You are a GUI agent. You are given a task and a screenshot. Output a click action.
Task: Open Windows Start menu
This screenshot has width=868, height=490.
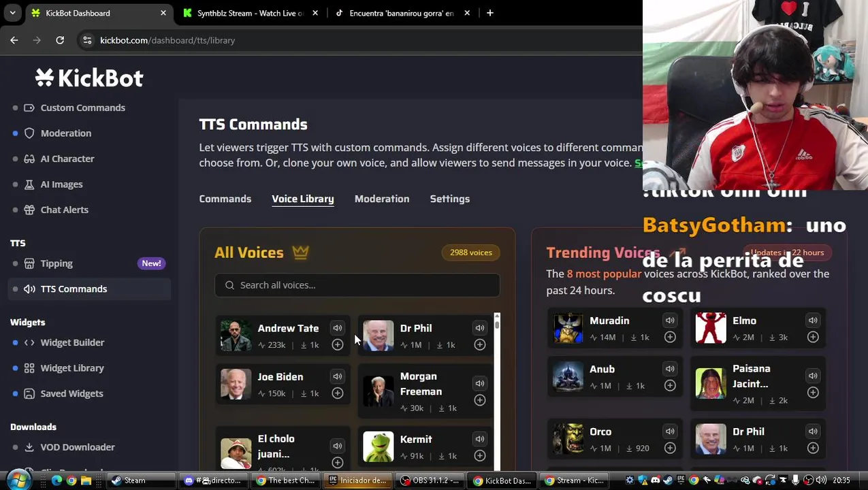coord(18,480)
